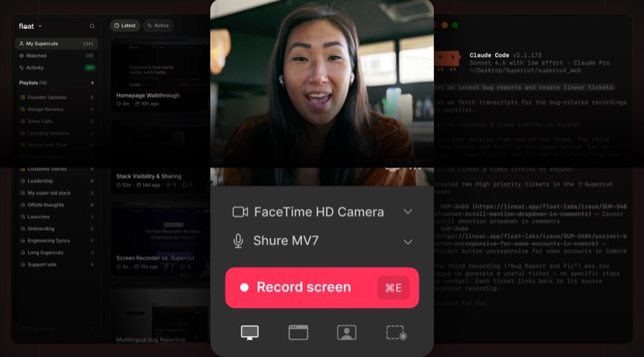Select full screen capture mode icon
This screenshot has width=644, height=357.
tap(250, 332)
